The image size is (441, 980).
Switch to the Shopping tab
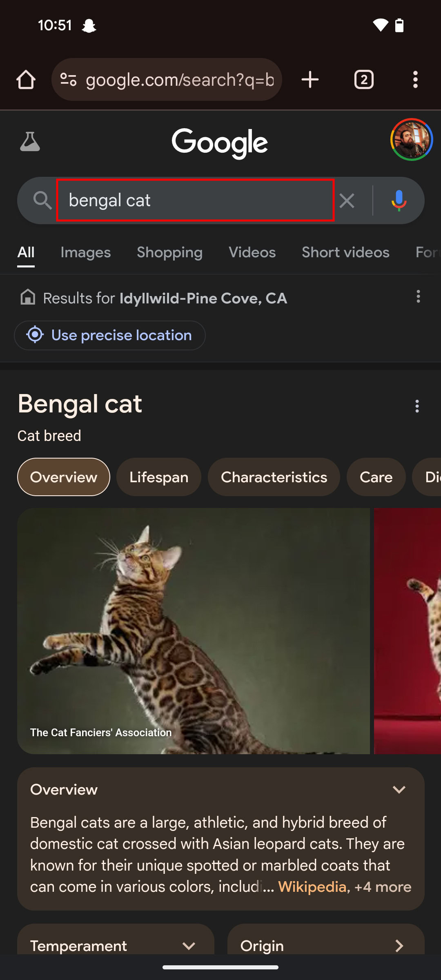169,252
